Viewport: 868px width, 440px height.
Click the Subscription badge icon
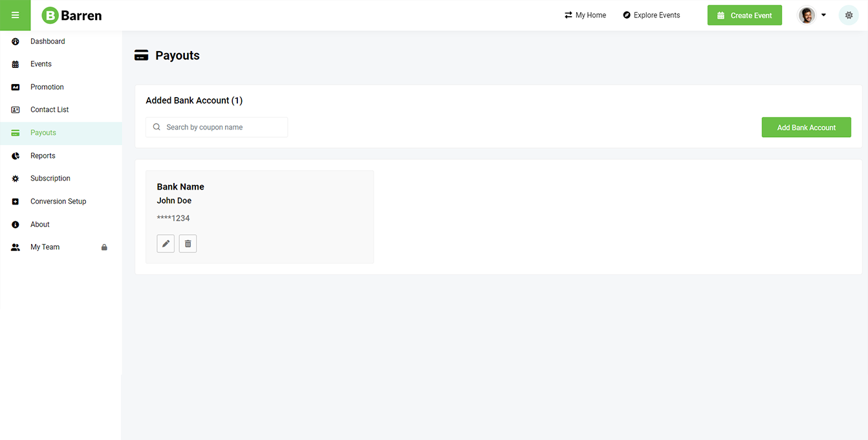coord(16,179)
